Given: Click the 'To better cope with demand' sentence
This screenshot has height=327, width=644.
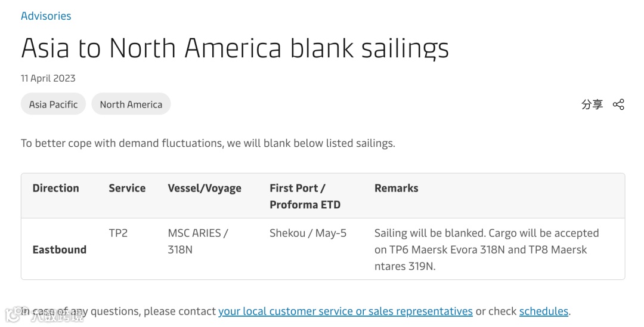Looking at the screenshot, I should pyautogui.click(x=208, y=143).
